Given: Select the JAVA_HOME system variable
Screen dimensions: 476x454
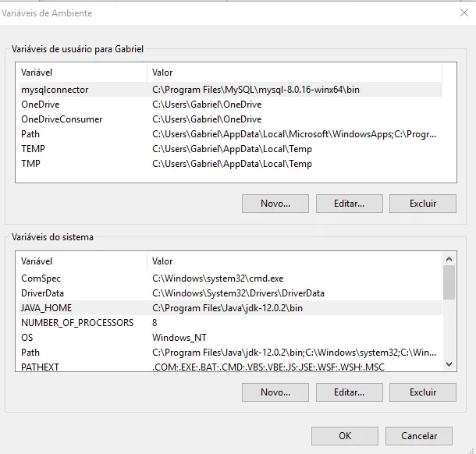Looking at the screenshot, I should coord(46,308).
